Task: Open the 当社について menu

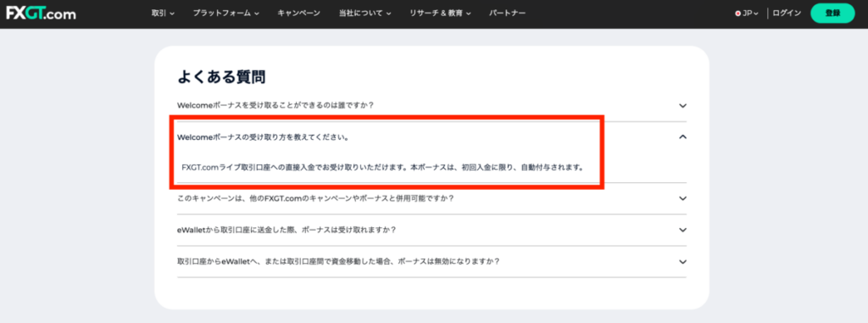Action: [x=364, y=14]
